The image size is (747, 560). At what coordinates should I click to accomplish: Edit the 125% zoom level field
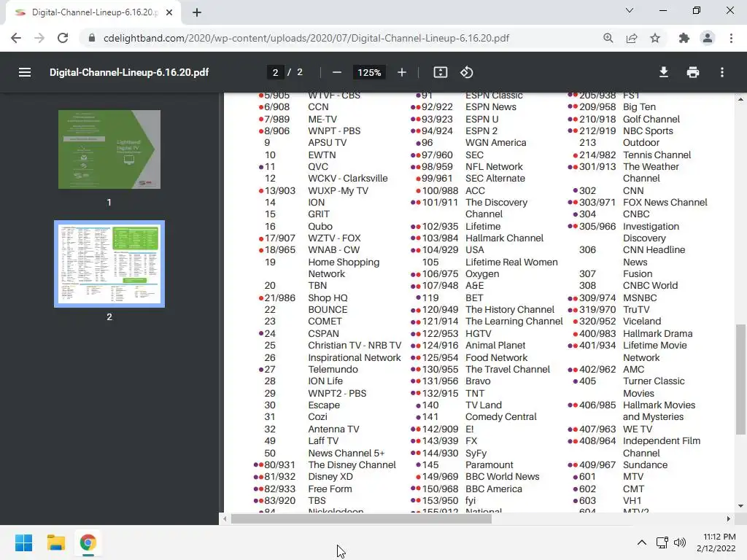(369, 72)
